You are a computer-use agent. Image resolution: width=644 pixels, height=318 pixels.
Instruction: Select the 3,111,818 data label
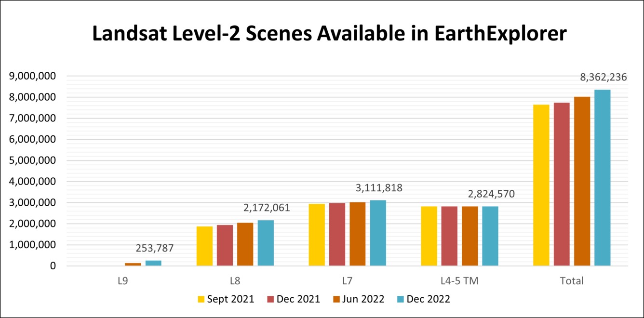tap(378, 188)
